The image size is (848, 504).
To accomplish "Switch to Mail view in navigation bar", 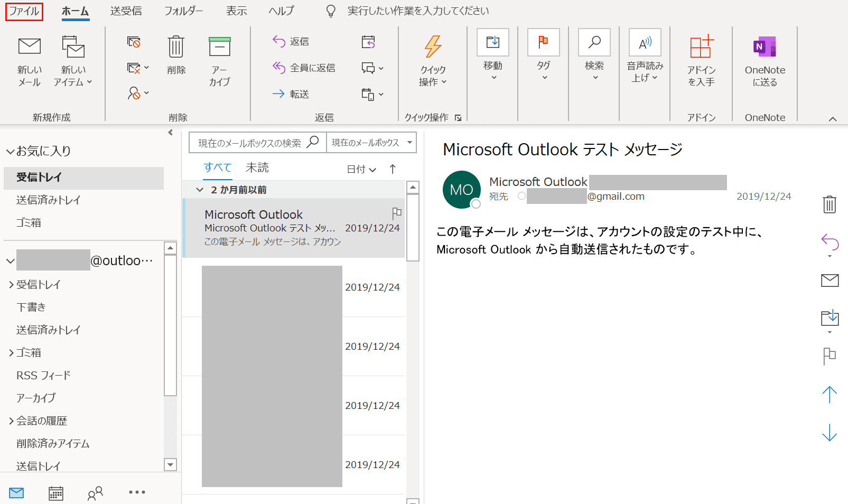I will (x=16, y=493).
